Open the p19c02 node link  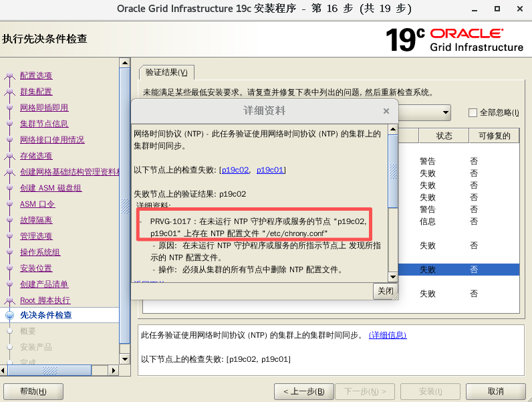[235, 170]
